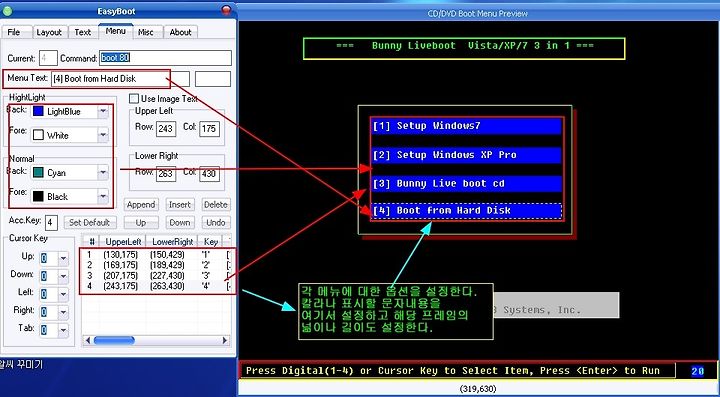Click the LightBlue color swatch in HighLight
The width and height of the screenshot is (720, 397).
point(39,112)
